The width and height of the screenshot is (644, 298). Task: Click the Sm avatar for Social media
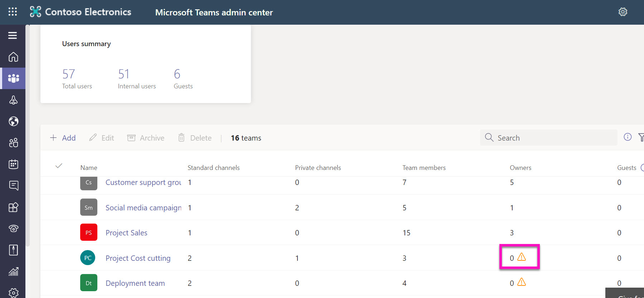pos(88,207)
